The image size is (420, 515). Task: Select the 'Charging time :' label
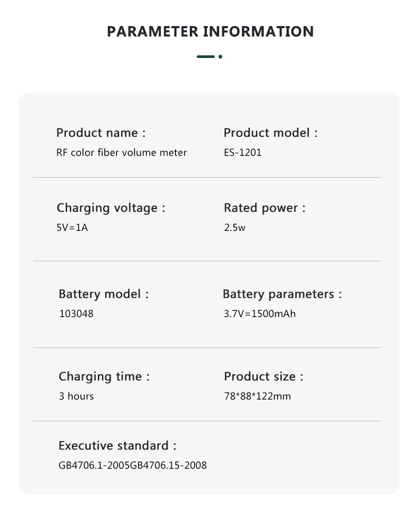pos(104,377)
